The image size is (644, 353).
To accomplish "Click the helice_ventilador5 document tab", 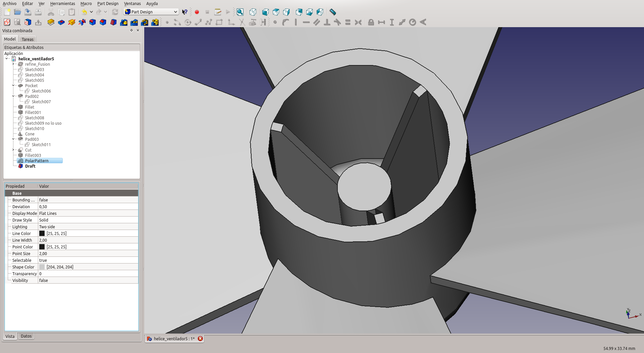I will [x=174, y=339].
